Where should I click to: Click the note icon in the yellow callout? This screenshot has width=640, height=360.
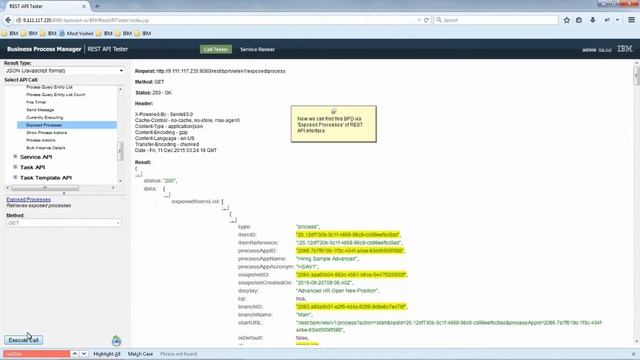[x=334, y=111]
